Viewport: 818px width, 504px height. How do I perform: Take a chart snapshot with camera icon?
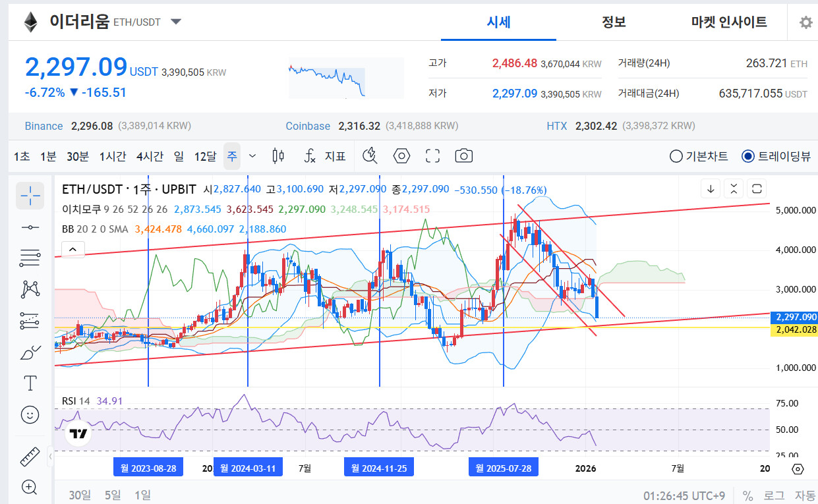464,156
